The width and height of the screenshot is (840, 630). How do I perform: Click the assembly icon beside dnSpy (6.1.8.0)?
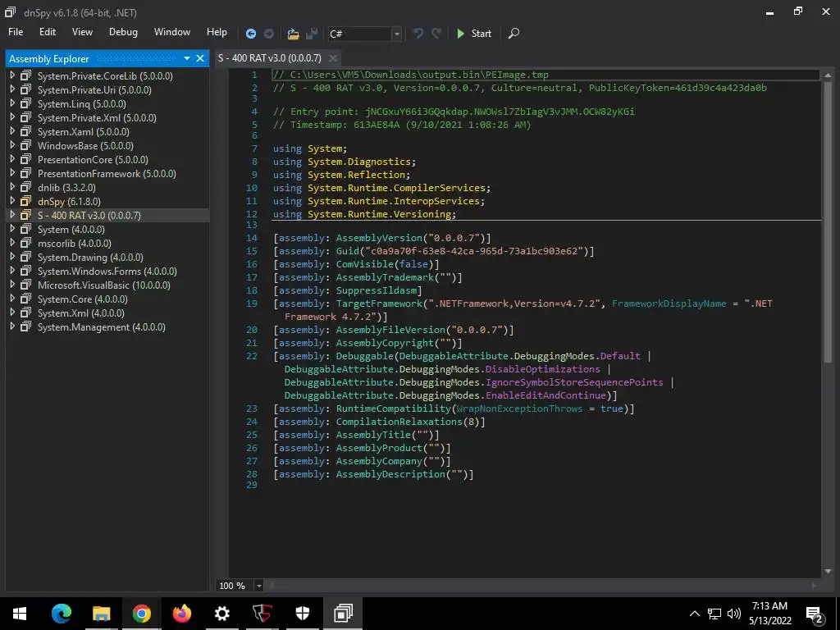point(25,202)
